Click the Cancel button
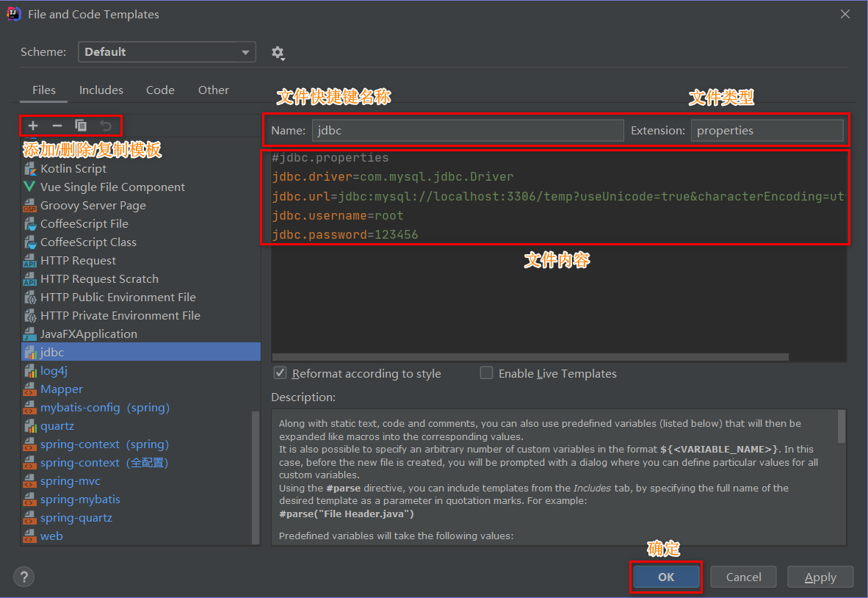Image resolution: width=868 pixels, height=598 pixels. [743, 577]
